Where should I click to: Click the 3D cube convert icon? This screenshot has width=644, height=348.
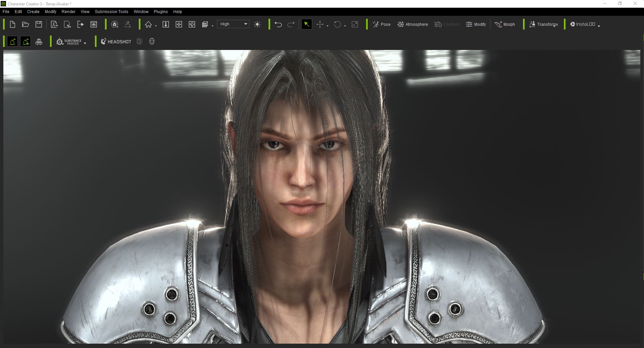coord(115,24)
